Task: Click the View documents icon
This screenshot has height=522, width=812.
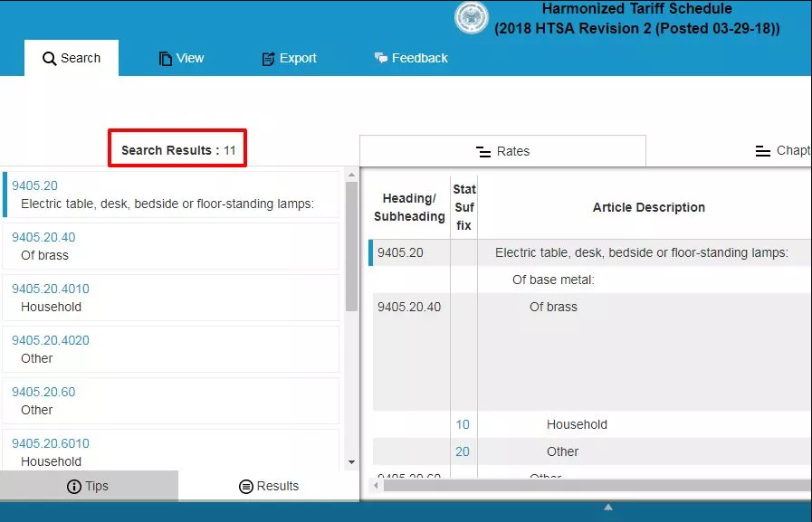Action: (165, 59)
